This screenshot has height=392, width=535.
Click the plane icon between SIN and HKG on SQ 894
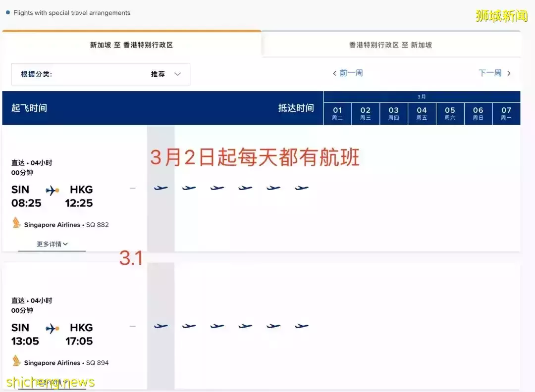(51, 327)
